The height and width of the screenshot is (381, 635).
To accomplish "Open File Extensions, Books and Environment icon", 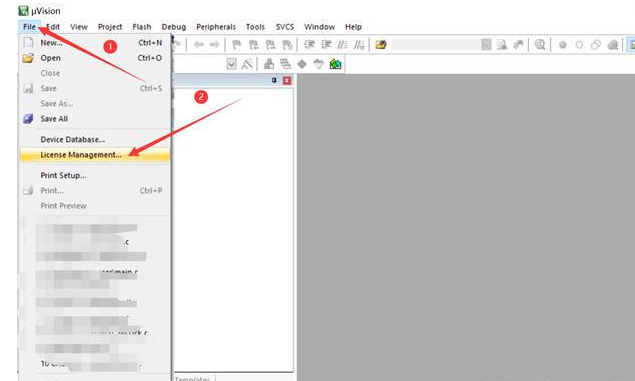I will click(268, 64).
